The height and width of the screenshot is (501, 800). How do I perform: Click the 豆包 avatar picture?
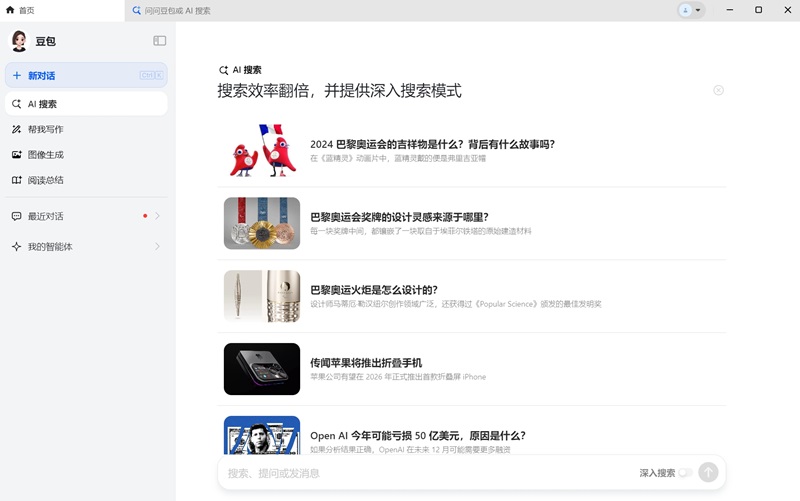pyautogui.click(x=19, y=41)
